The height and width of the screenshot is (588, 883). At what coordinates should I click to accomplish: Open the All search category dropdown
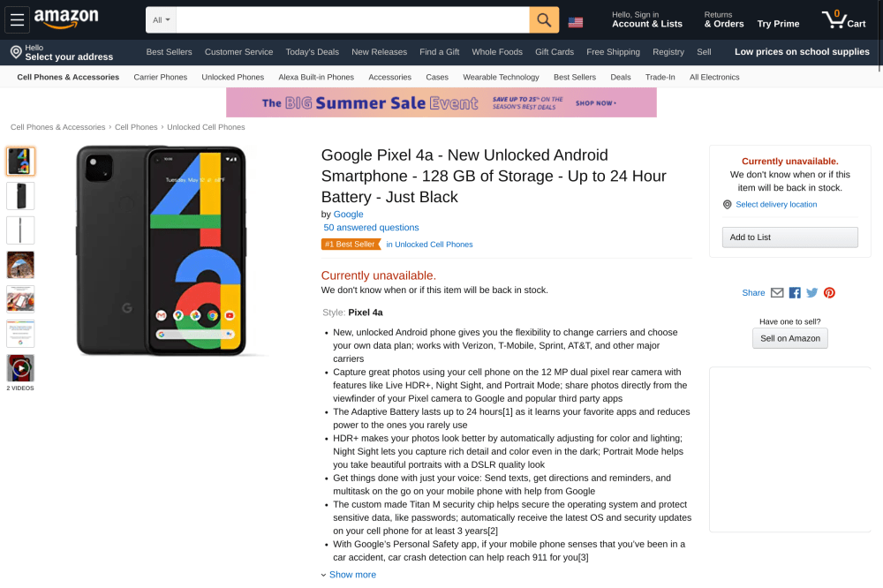pyautogui.click(x=161, y=19)
